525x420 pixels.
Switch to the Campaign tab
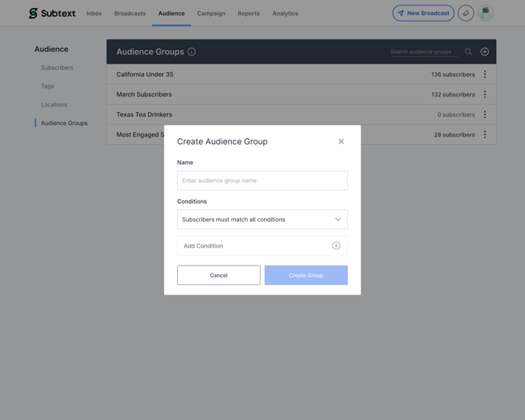pyautogui.click(x=211, y=13)
